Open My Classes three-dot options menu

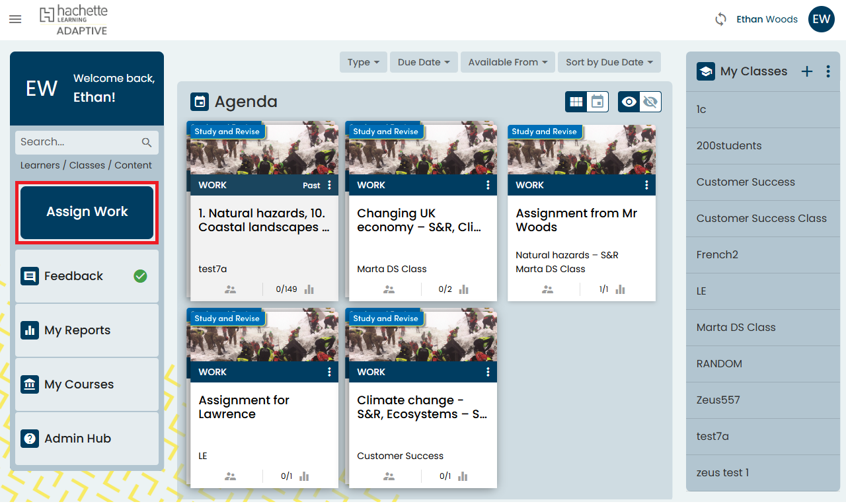pos(828,71)
